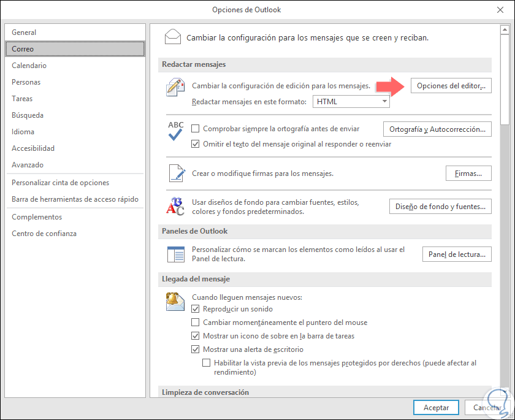Image resolution: width=515 pixels, height=420 pixels.
Task: Click 'Panel de lectura...' button
Action: pos(457,254)
